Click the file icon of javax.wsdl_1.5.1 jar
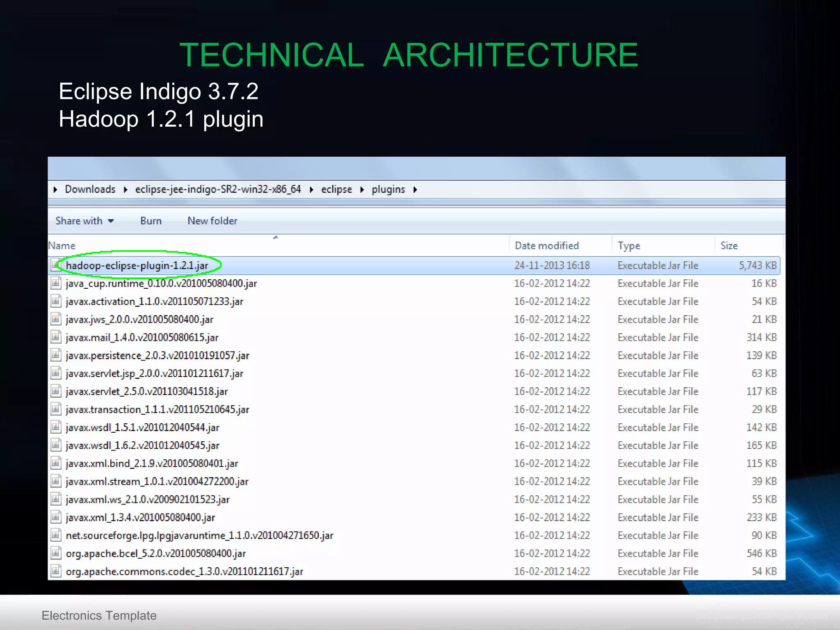Screen dimensions: 840x630 click(x=56, y=427)
